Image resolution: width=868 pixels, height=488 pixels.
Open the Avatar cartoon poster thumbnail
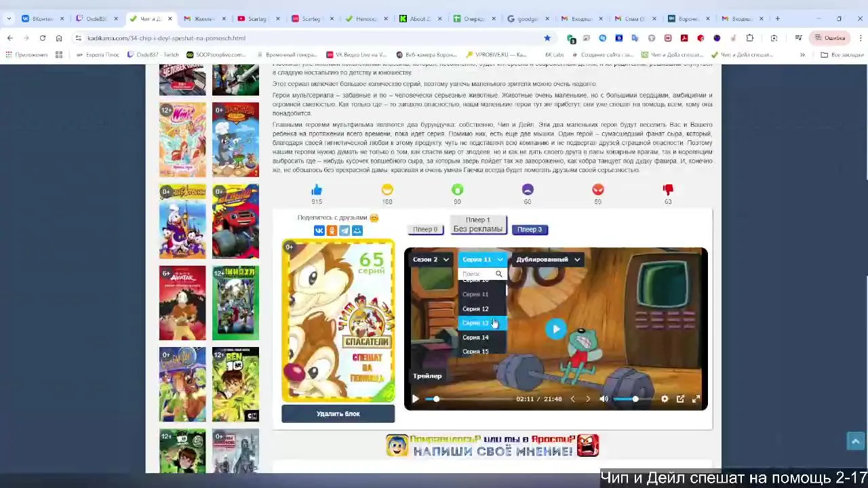click(x=182, y=303)
